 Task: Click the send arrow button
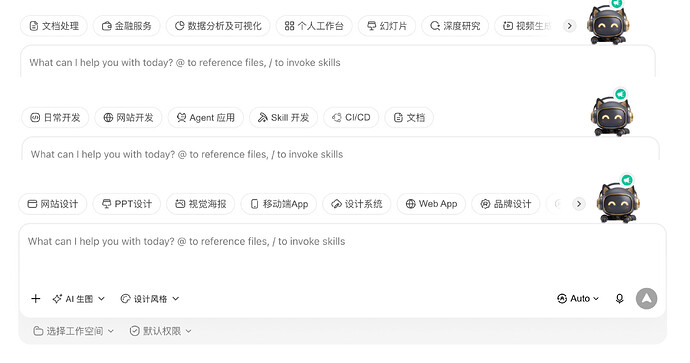(646, 299)
